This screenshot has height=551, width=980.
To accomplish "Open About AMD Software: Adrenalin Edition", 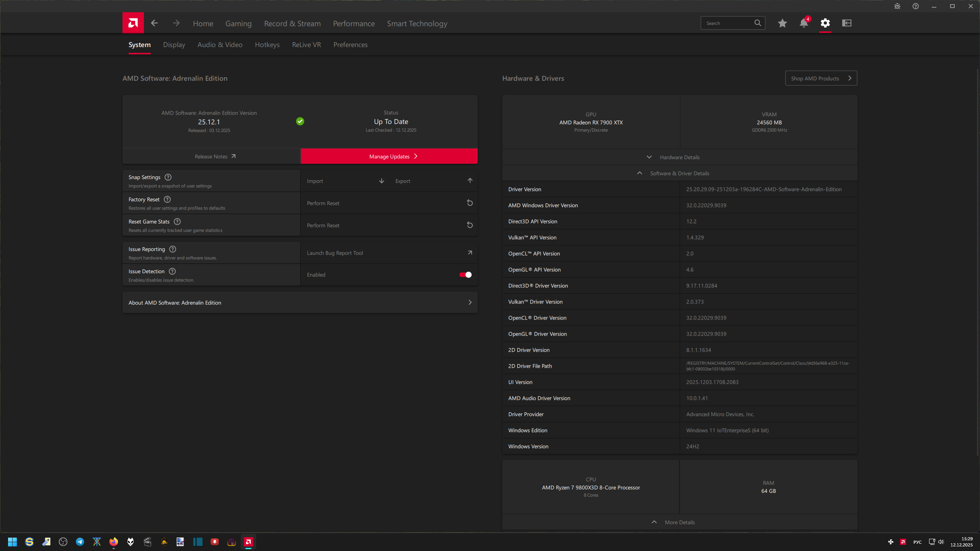I will click(x=300, y=303).
